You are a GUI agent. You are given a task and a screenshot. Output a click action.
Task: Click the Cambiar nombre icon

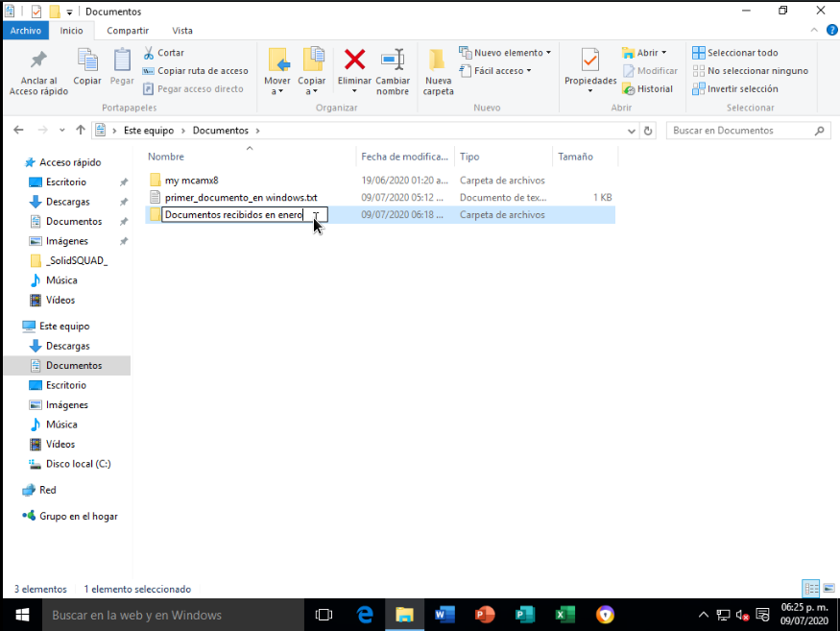point(393,61)
